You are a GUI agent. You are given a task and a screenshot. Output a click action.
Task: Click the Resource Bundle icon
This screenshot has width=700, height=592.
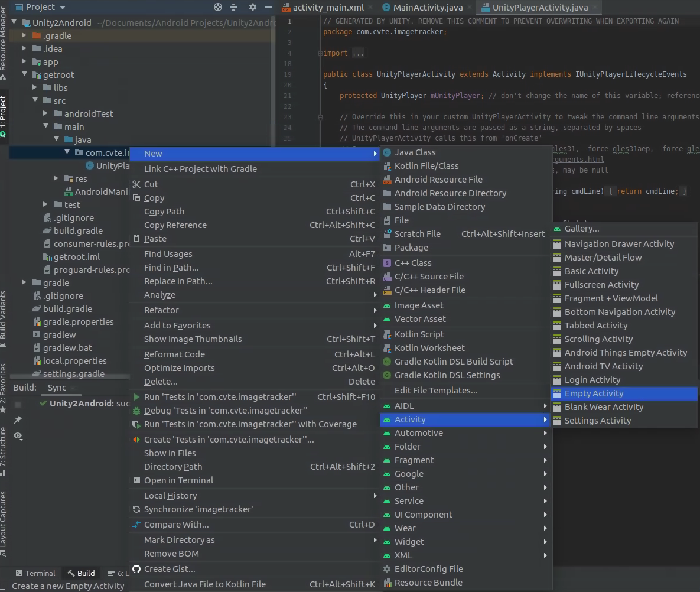pyautogui.click(x=387, y=583)
